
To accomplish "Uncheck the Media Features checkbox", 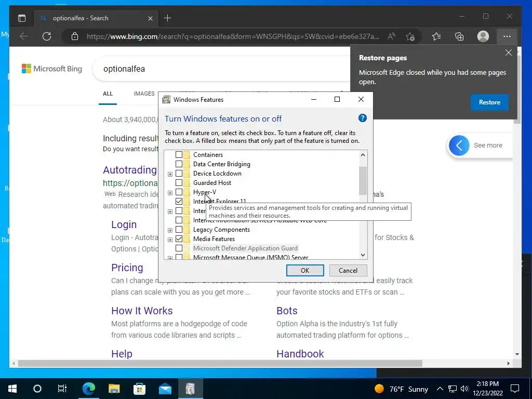I will 179,239.
